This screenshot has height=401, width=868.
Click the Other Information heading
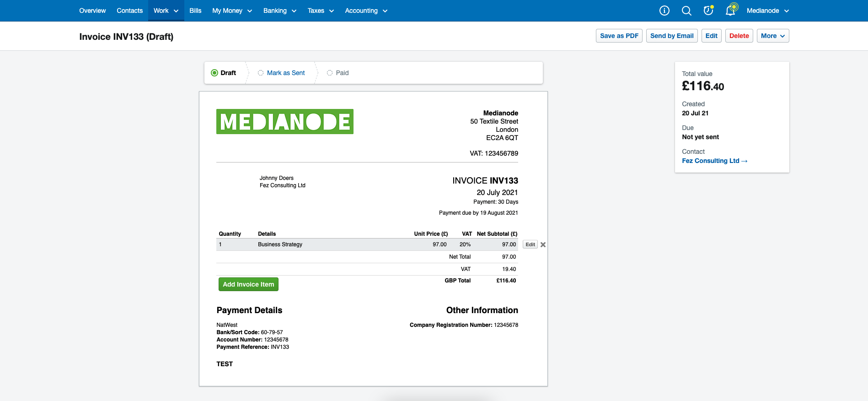pyautogui.click(x=482, y=310)
